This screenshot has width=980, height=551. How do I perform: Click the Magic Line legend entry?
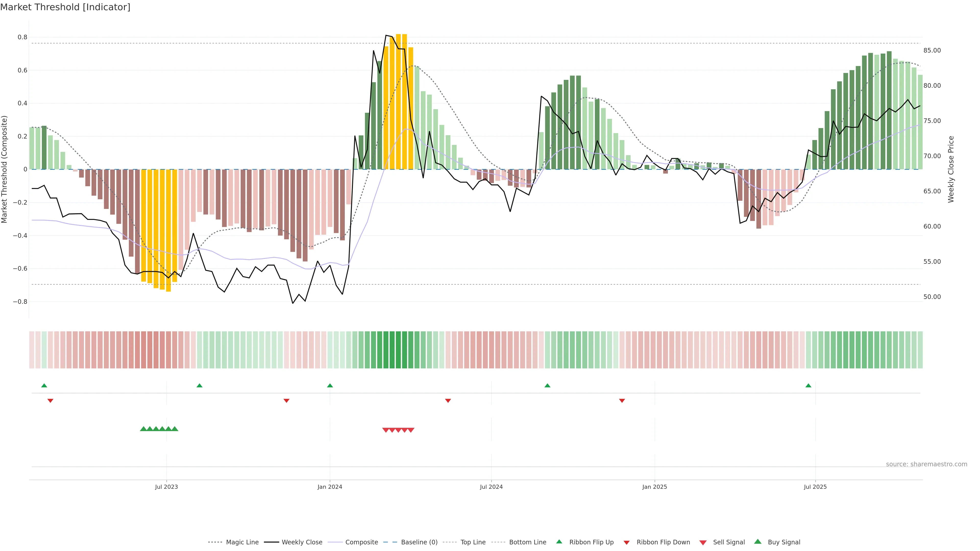point(242,542)
